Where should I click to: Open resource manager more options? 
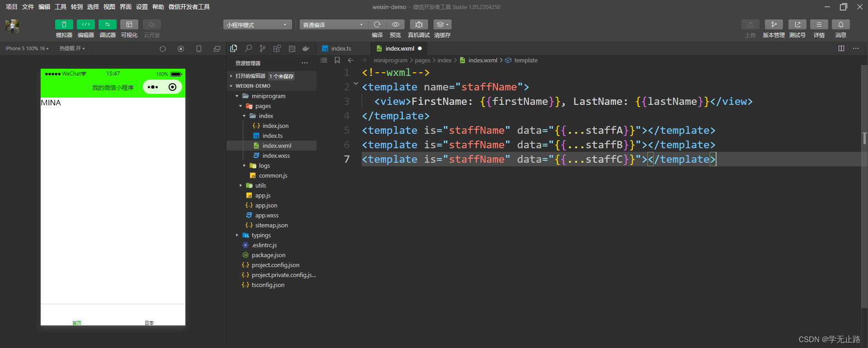coord(305,63)
